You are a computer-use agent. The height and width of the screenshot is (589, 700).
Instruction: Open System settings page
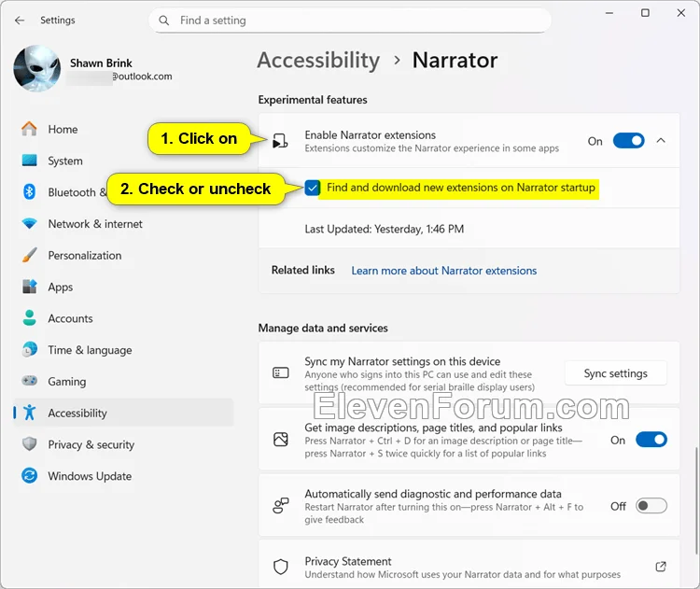[123, 161]
